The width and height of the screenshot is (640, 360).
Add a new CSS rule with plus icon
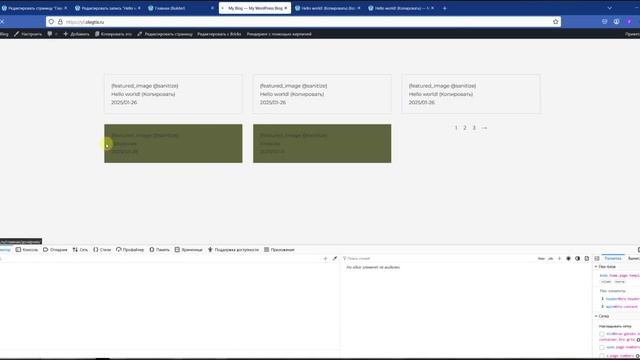[x=559, y=258]
